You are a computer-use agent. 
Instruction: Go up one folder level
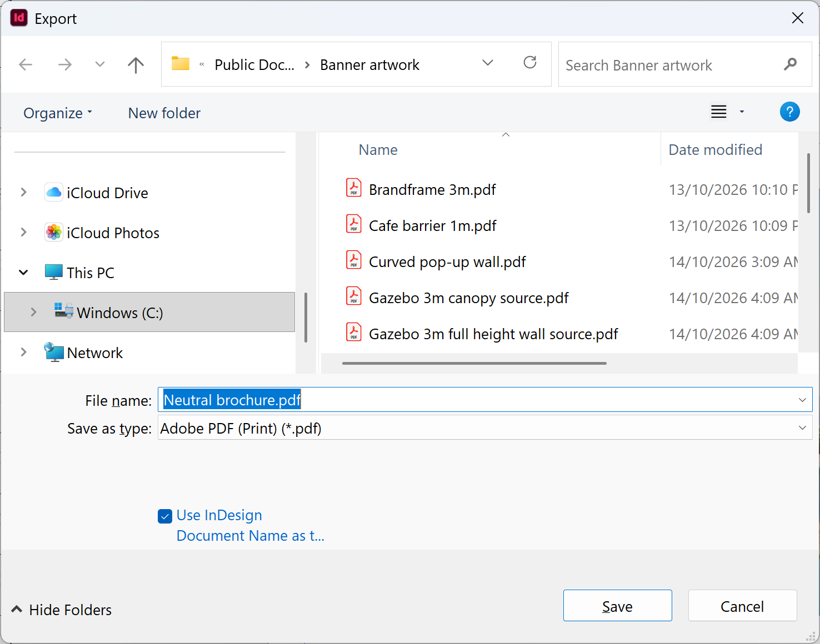[136, 65]
